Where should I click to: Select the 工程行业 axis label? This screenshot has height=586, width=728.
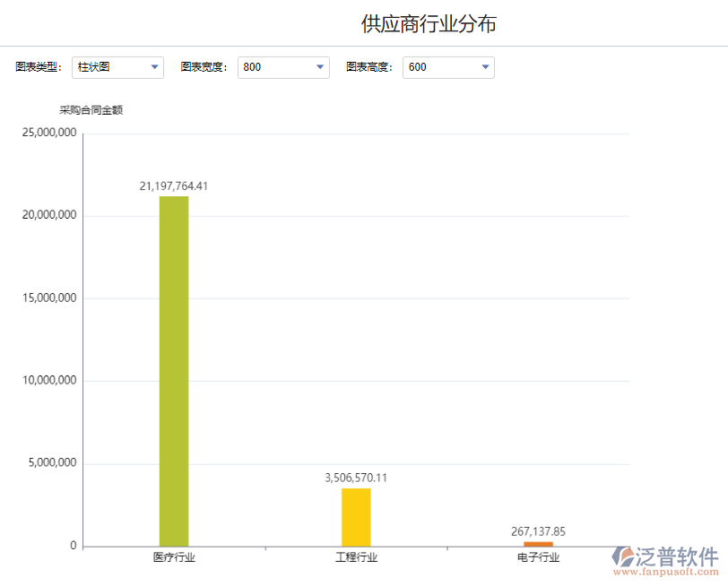coord(357,556)
